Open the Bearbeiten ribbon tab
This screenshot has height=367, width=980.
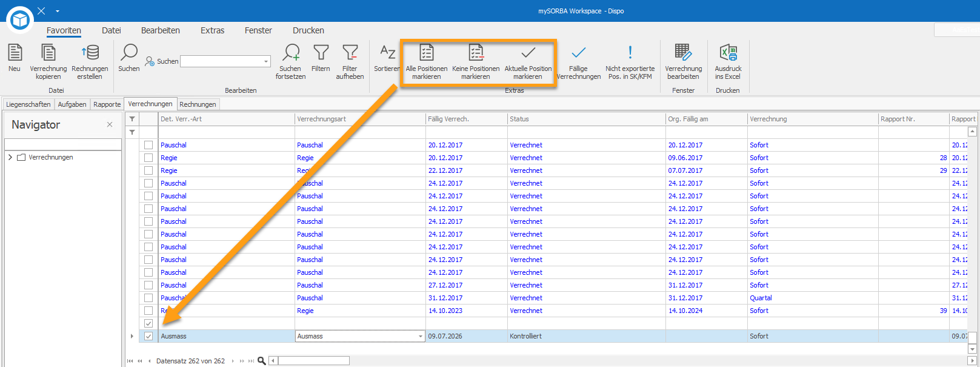click(x=161, y=30)
